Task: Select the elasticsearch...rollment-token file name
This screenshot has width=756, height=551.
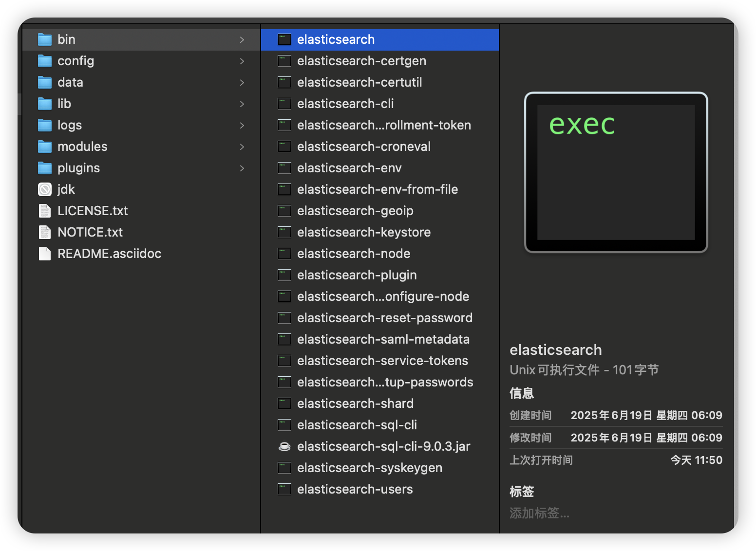Action: 384,125
